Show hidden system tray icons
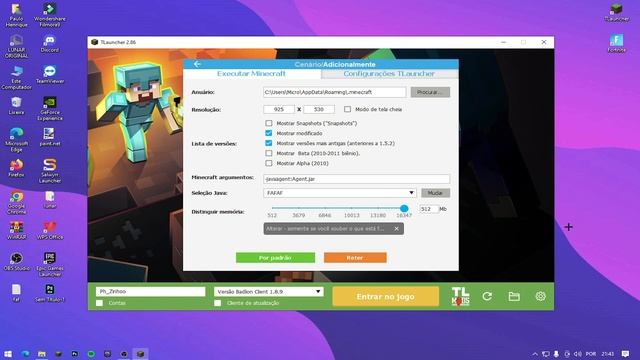This screenshot has width=640, height=360. (x=535, y=353)
